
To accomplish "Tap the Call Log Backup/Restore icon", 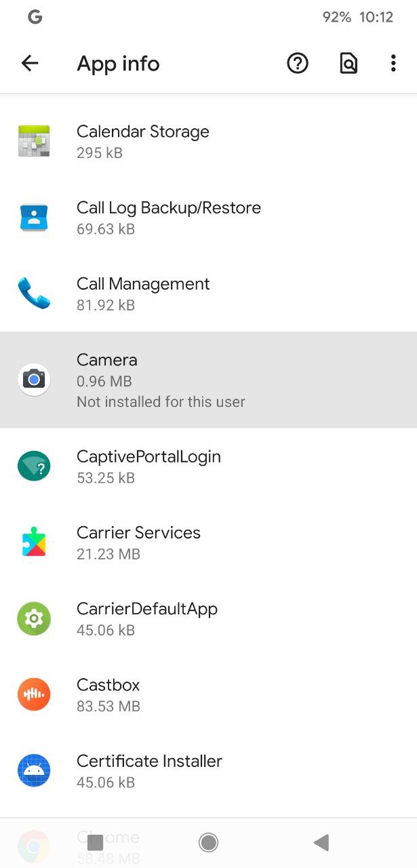I will (34, 217).
